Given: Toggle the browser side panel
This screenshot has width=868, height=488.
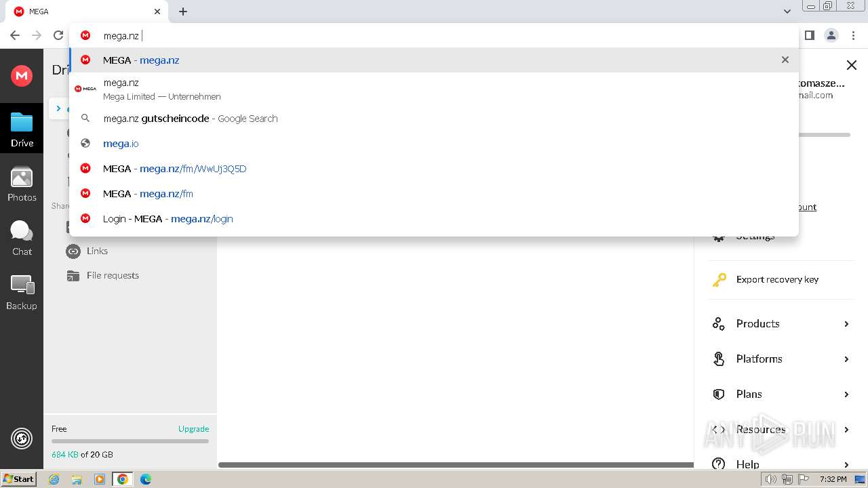Looking at the screenshot, I should click(809, 35).
